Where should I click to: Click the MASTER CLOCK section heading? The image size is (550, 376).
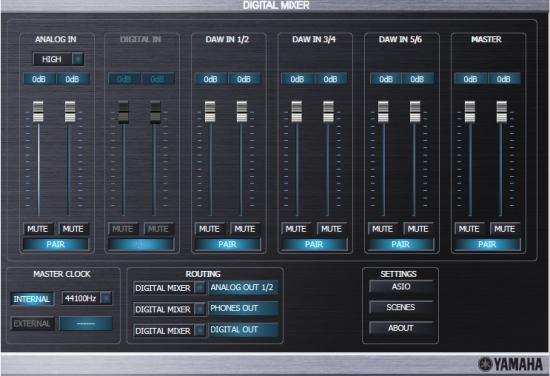click(62, 274)
